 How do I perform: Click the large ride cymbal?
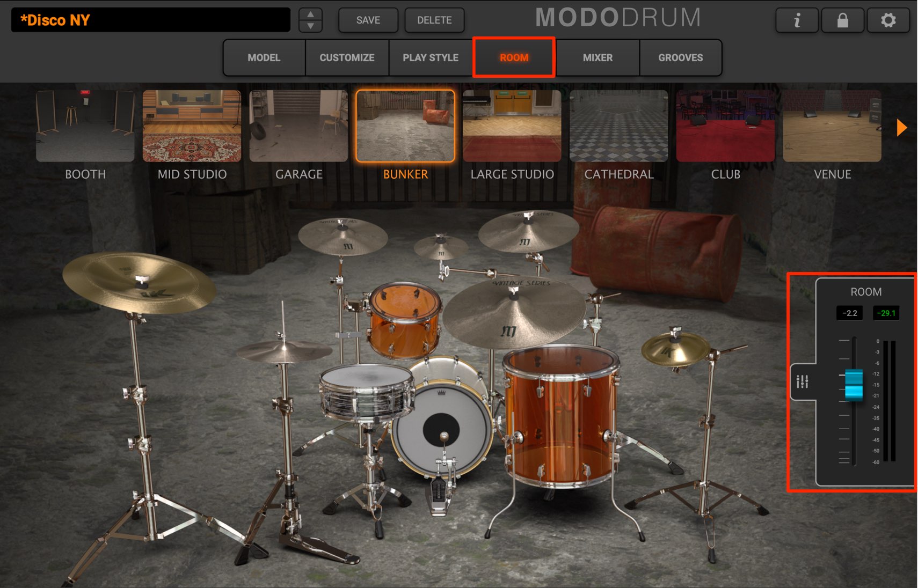click(514, 314)
